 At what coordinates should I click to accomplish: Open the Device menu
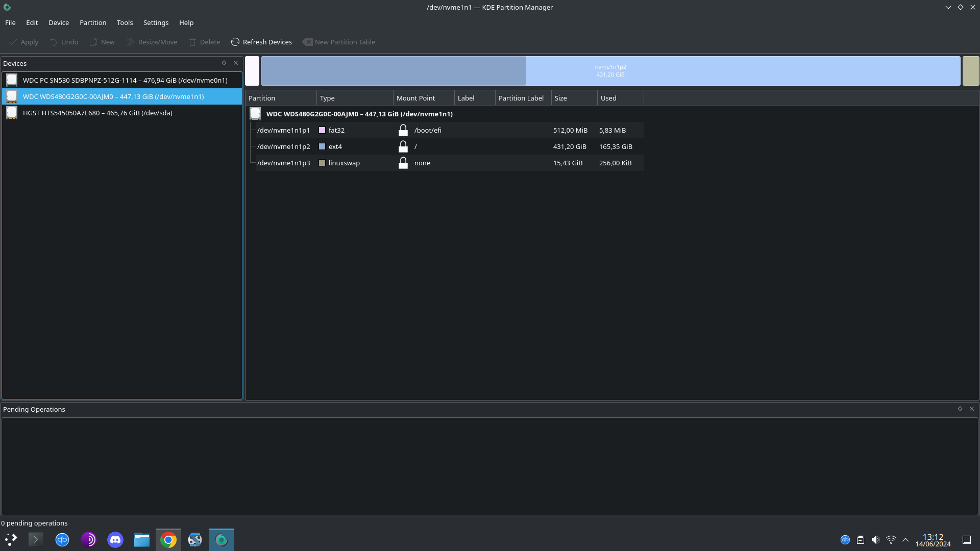59,22
